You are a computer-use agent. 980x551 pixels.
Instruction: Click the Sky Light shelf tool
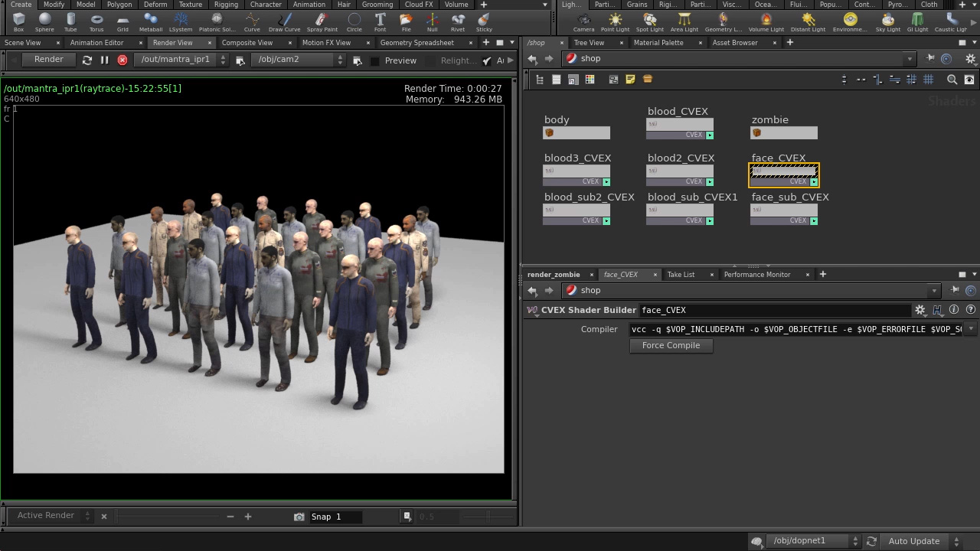tap(888, 21)
